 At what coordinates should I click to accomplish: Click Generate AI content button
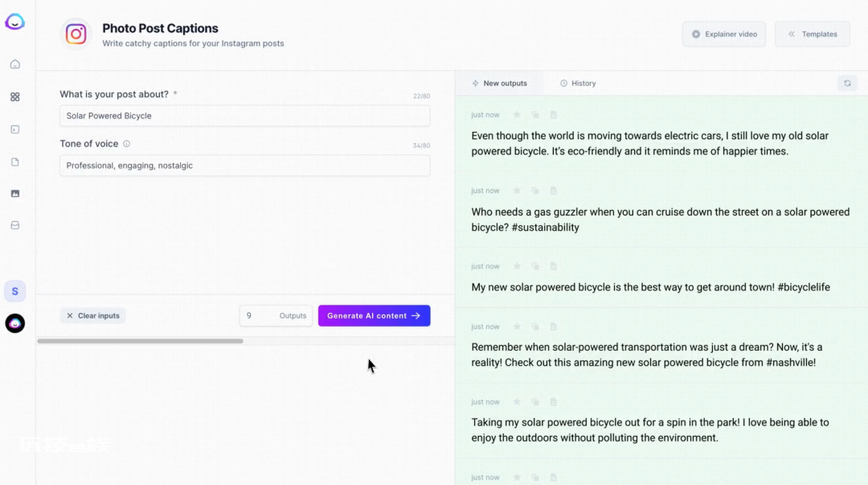pos(374,315)
